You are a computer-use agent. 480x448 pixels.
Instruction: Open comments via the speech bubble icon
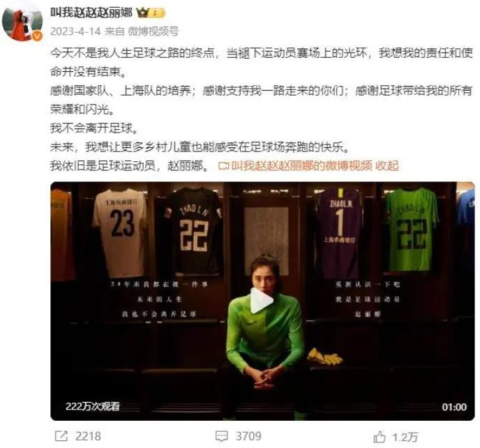pos(222,436)
